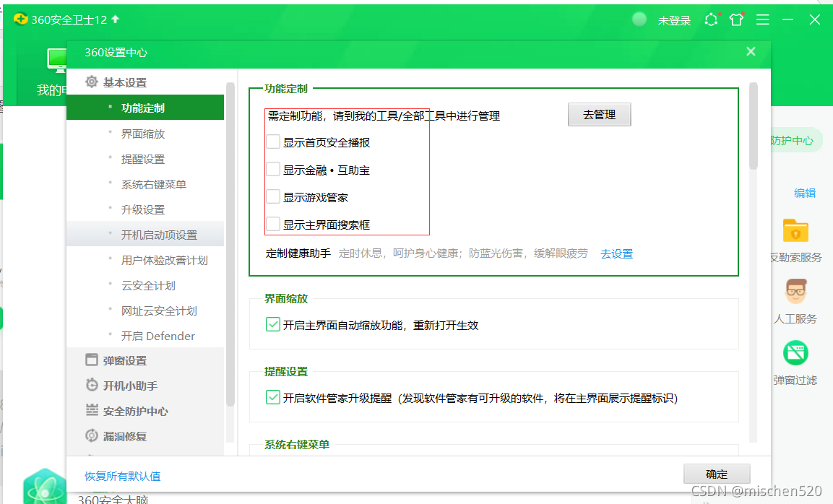Image resolution: width=833 pixels, height=504 pixels.
Task: Open the 去设置 health assistant link
Action: coord(616,254)
